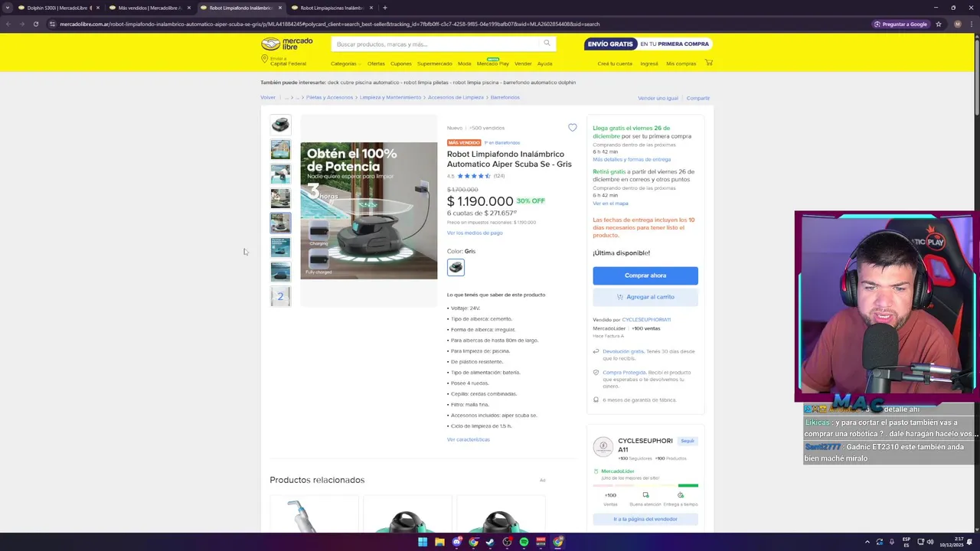Click Más detalles y formas de entrega
Screen dimensions: 980x551
pos(632,159)
